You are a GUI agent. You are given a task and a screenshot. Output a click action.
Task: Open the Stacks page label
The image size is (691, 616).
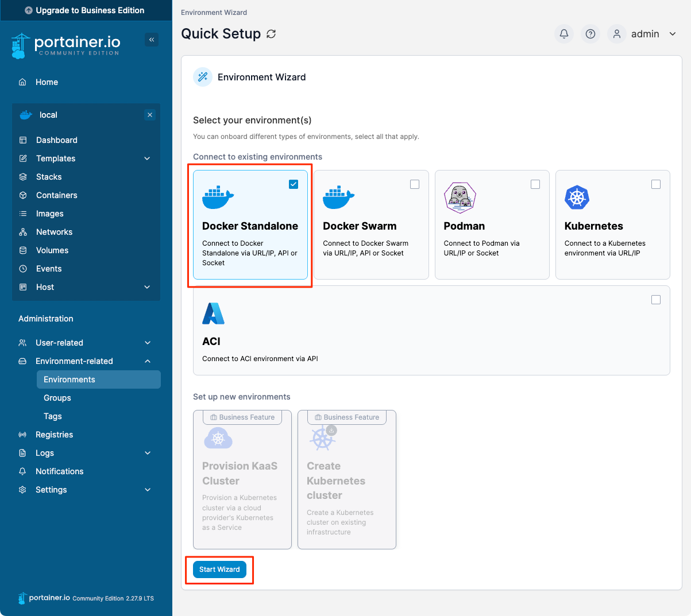click(x=49, y=177)
